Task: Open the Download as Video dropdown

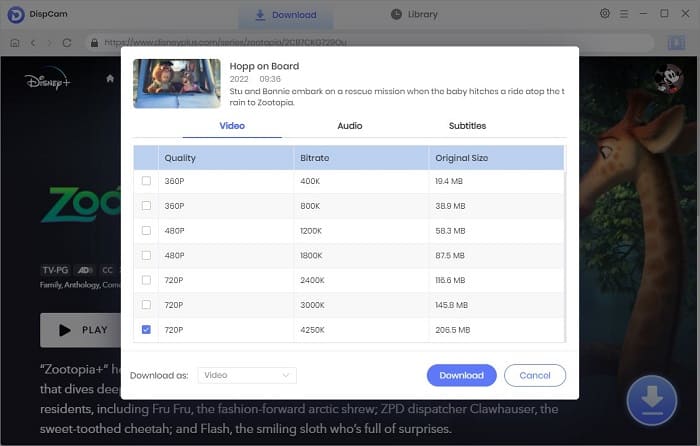Action: coord(247,375)
